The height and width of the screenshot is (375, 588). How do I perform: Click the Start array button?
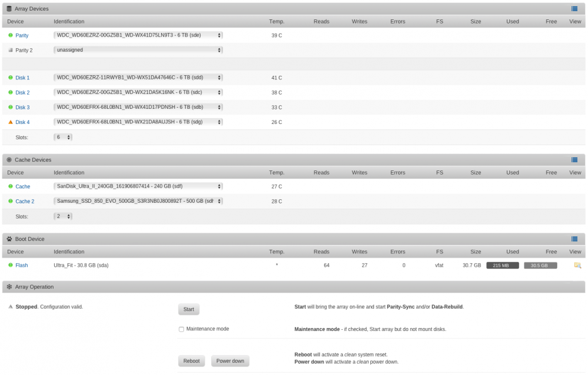[x=189, y=309]
